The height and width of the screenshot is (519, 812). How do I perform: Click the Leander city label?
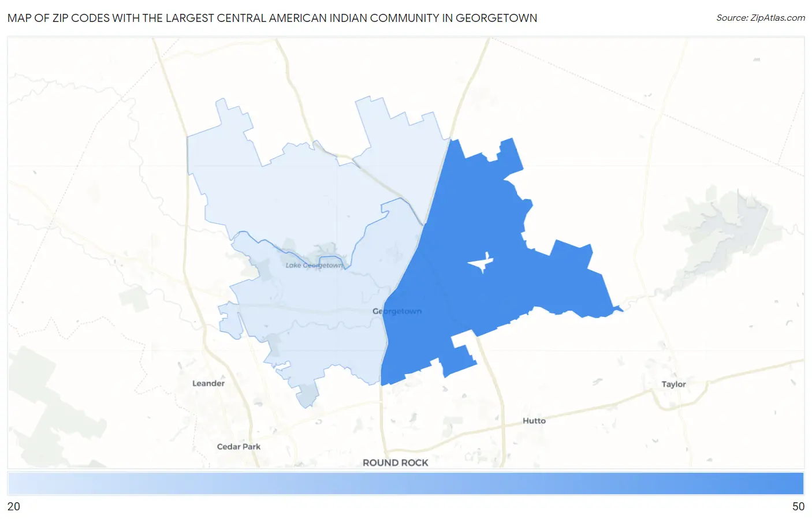click(x=208, y=383)
